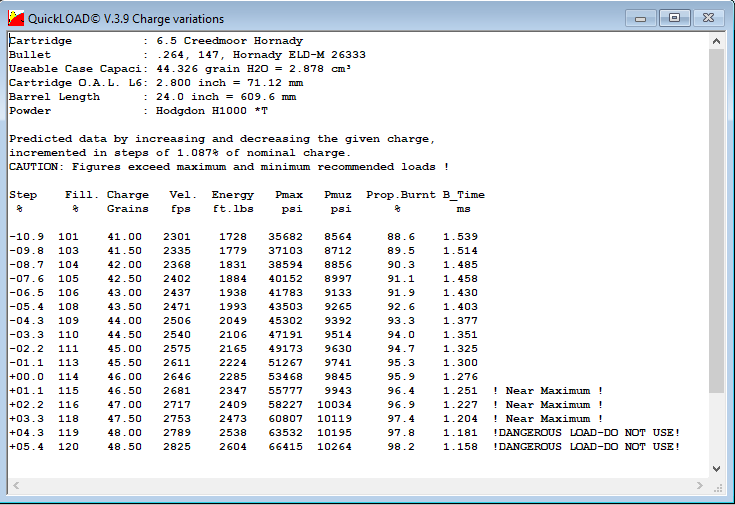Click the 'Charge' column header
735x505 pixels.
tap(128, 195)
